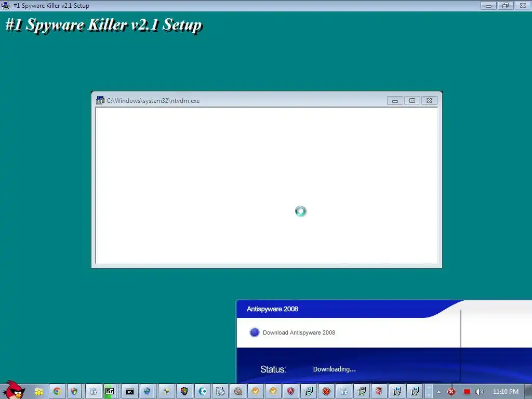Click the large #1 Spyware Killer v2.1 Setup heading
532x399 pixels.
[x=104, y=25]
